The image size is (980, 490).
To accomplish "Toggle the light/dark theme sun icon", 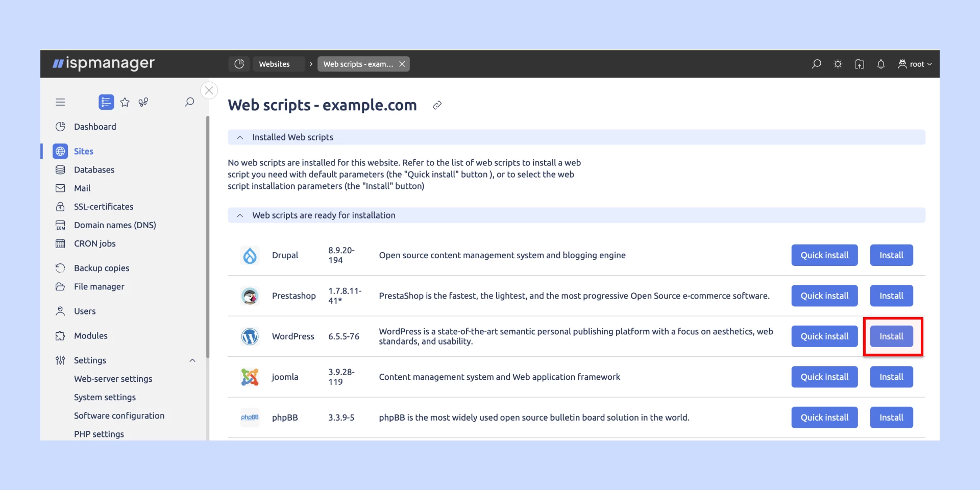I will tap(838, 64).
